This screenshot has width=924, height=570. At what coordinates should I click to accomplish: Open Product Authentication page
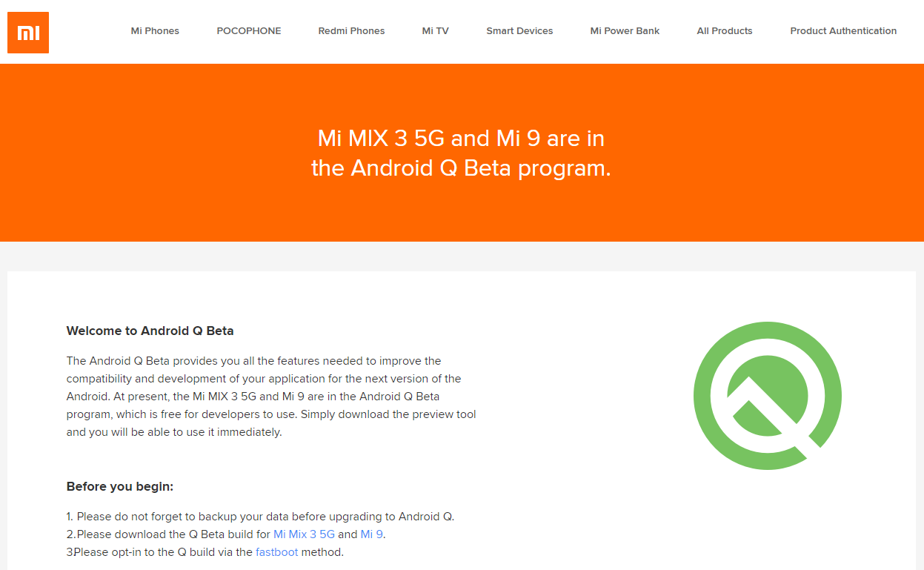click(x=843, y=31)
